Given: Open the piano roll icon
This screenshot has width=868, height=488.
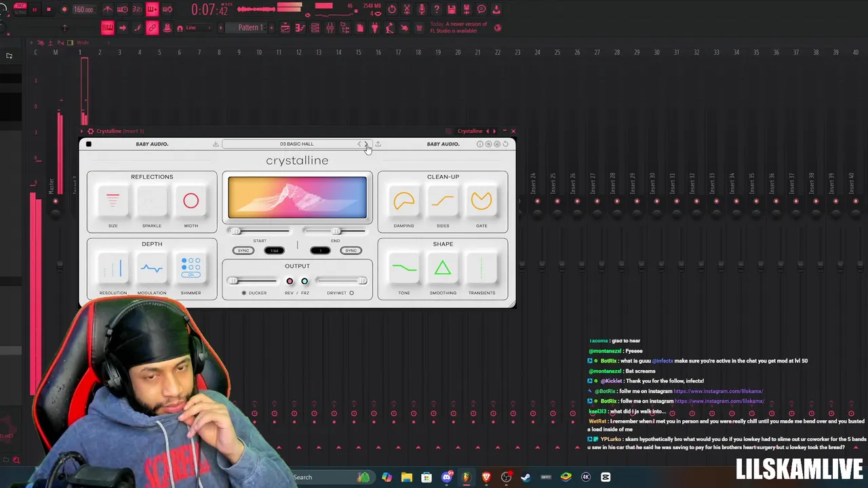Looking at the screenshot, I should coord(300,28).
